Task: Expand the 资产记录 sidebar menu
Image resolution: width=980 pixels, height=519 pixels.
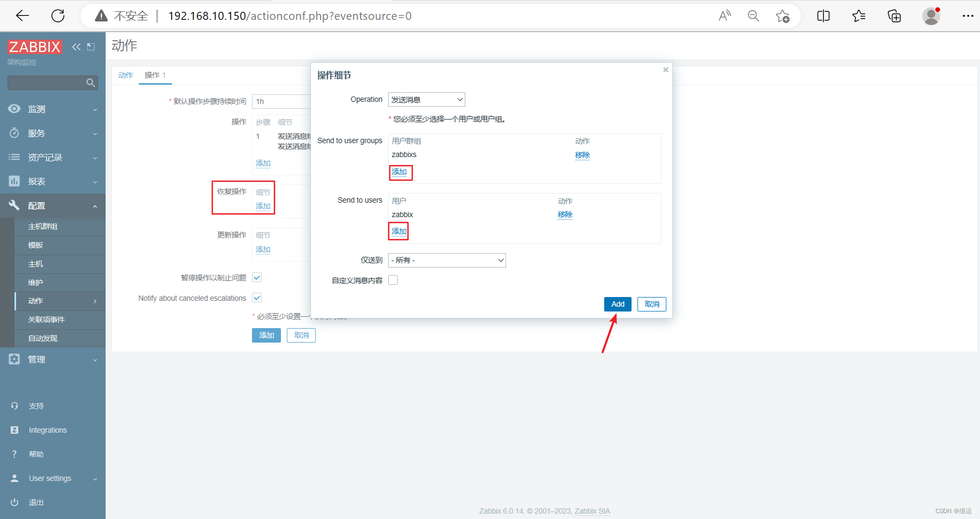Action: [53, 157]
